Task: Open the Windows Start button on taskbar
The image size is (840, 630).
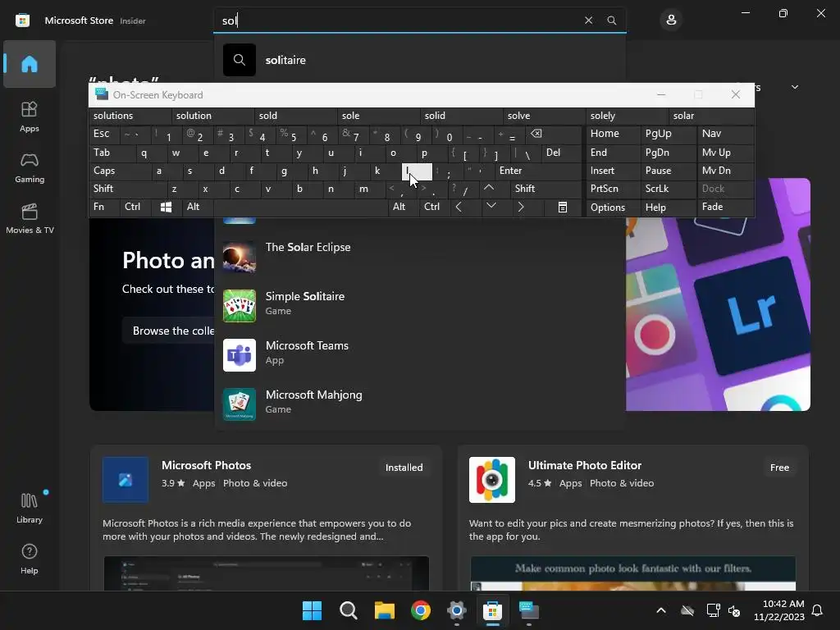Action: pyautogui.click(x=313, y=610)
